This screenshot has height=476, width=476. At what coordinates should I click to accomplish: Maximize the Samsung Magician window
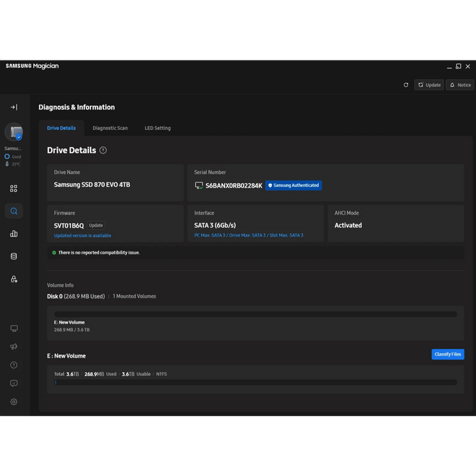point(458,66)
